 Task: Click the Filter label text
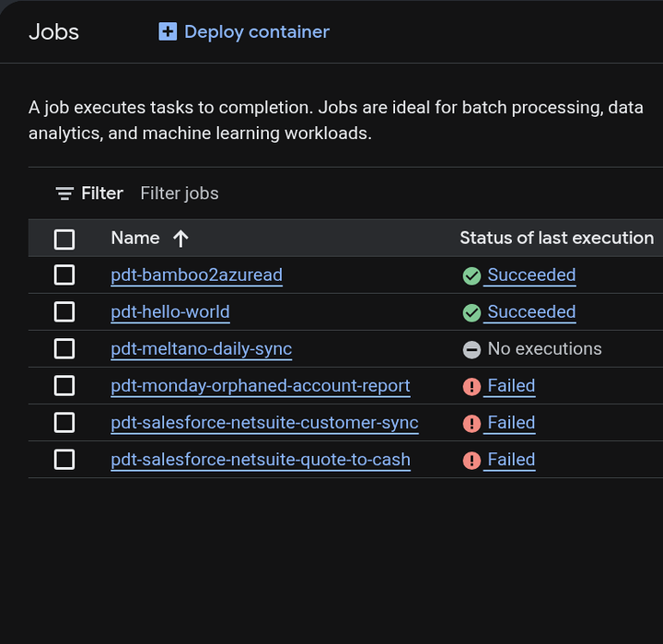tap(102, 193)
